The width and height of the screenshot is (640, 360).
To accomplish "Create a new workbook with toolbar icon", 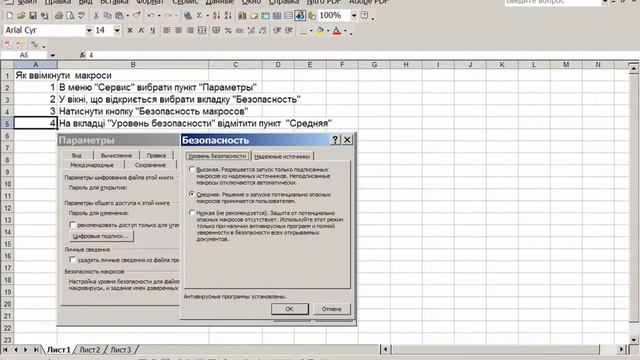I will (9, 16).
